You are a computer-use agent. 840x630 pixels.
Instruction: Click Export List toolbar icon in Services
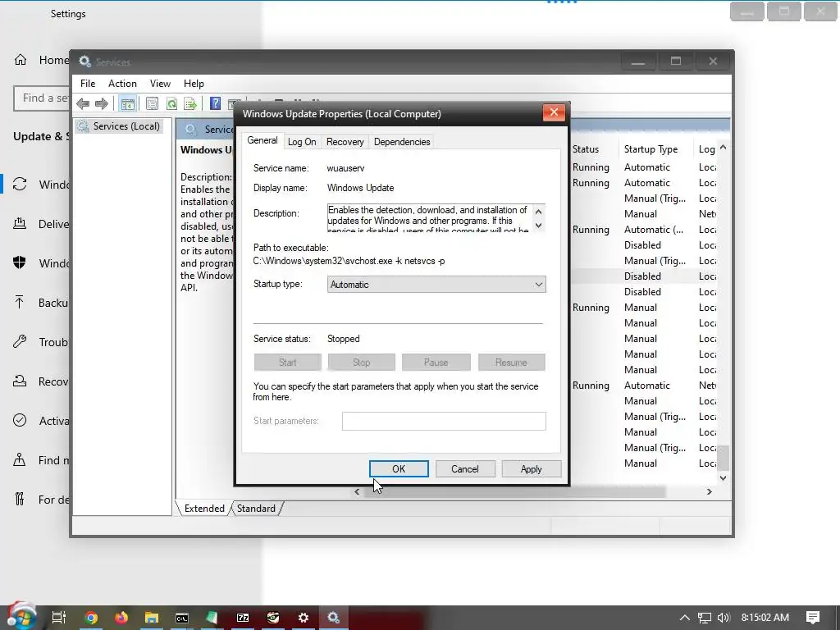coord(190,103)
